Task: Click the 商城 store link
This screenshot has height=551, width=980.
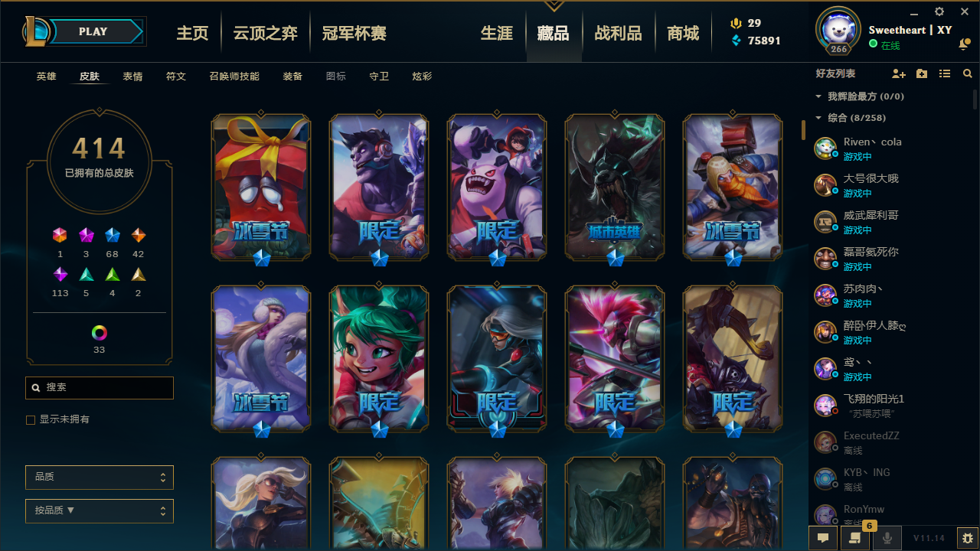Action: pyautogui.click(x=683, y=33)
